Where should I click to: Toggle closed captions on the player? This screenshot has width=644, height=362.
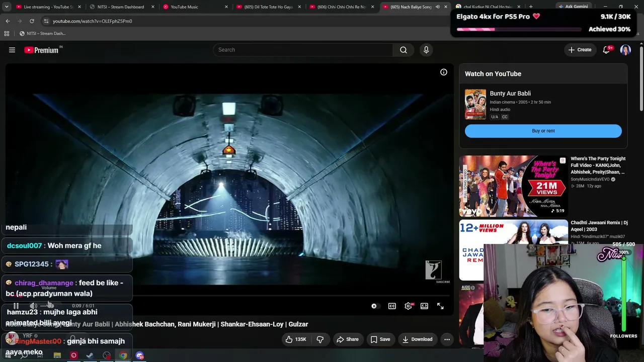coord(392,306)
